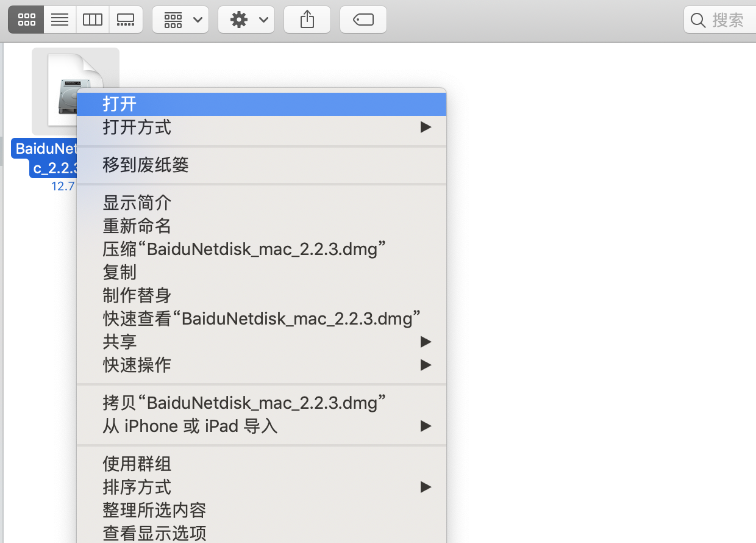Choose 快速查看“BaiduNetdisk_mac_2.2.3.dmg”
Viewport: 756px width, 543px height.
(x=262, y=318)
